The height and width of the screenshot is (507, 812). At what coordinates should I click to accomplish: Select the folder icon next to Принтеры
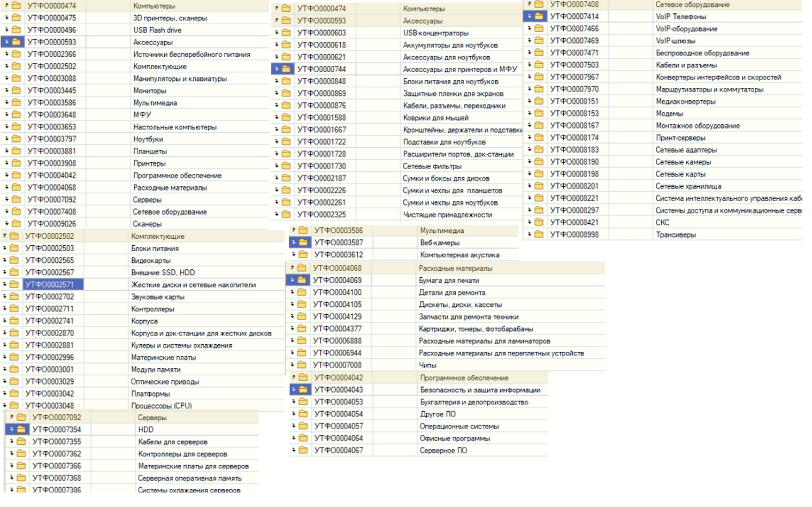point(16,163)
